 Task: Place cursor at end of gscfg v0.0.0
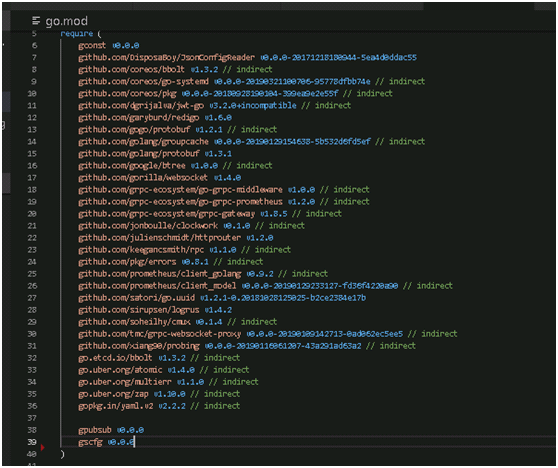[x=135, y=442]
